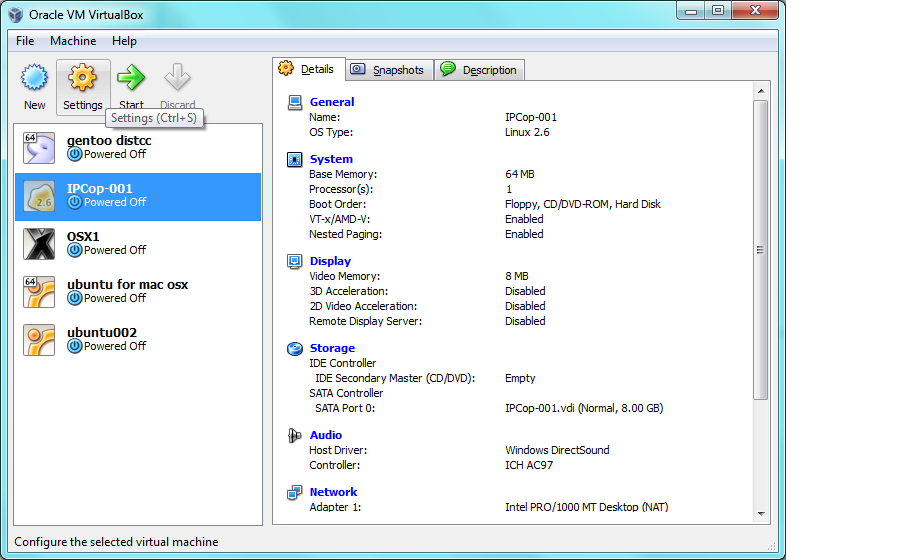The image size is (907, 560).
Task: Click the details pane scroll up arrow
Action: coord(761,91)
